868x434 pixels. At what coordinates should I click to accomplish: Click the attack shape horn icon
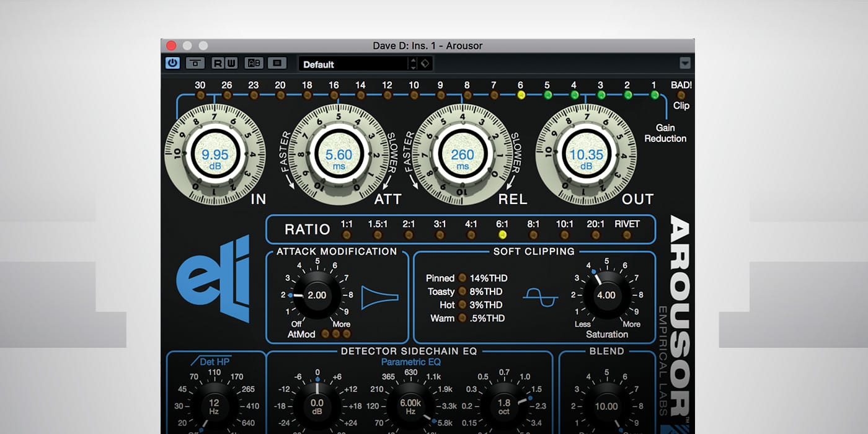coord(379,296)
